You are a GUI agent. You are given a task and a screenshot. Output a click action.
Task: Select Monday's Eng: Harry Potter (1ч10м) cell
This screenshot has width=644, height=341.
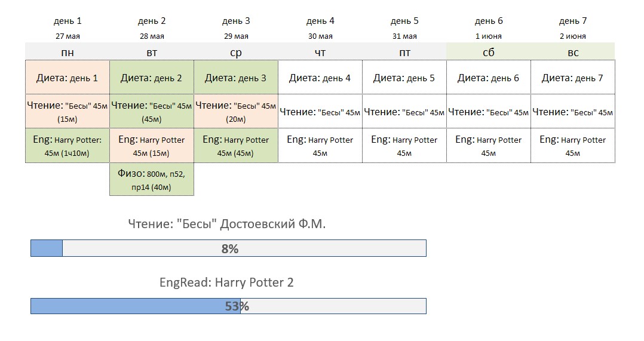68,146
